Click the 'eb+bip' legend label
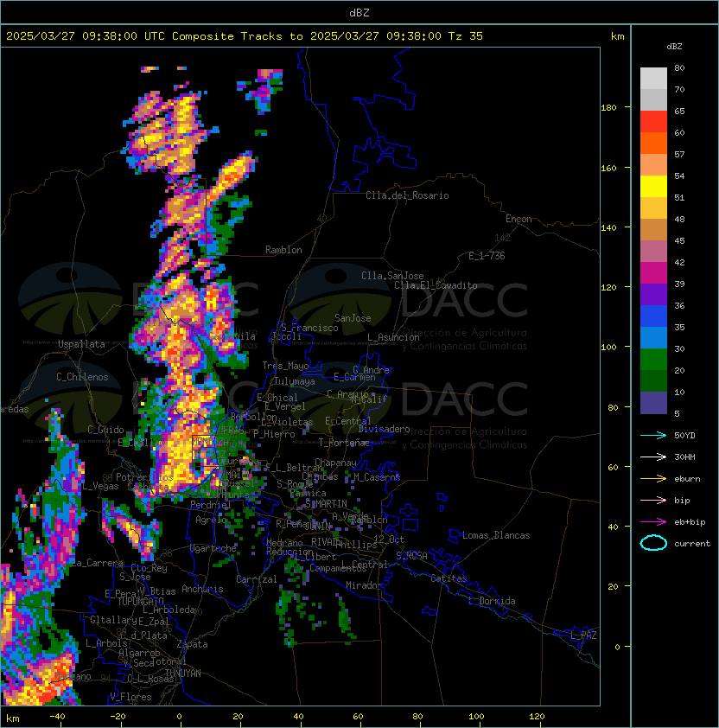The image size is (719, 728). [690, 522]
